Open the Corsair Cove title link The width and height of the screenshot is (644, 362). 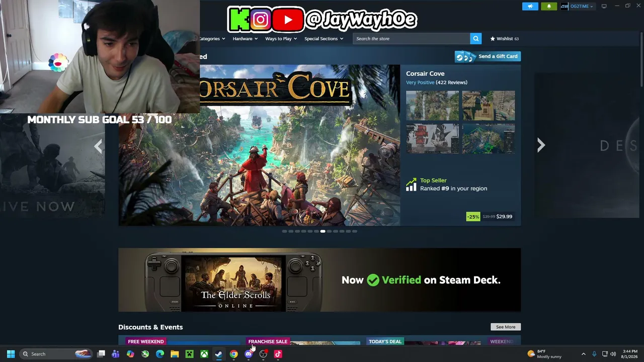click(x=425, y=73)
